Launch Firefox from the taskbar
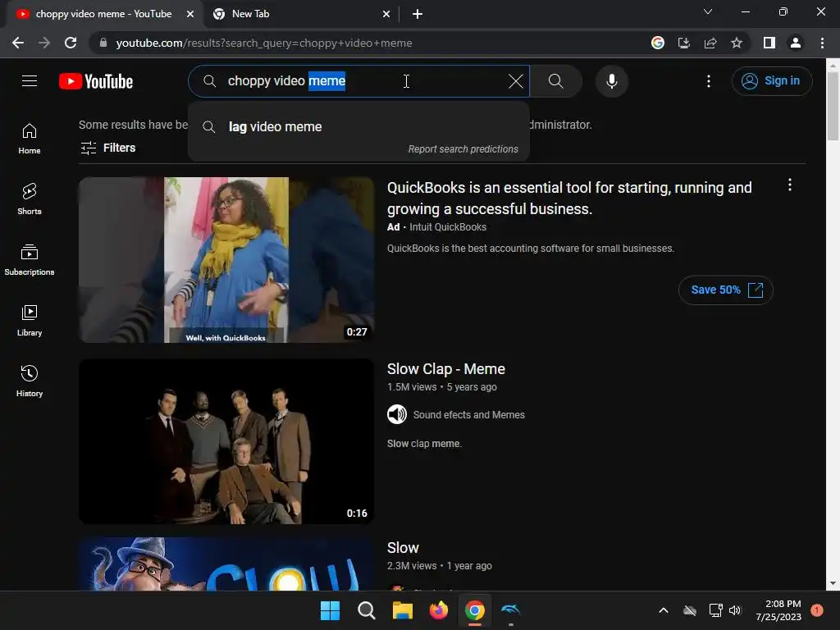This screenshot has width=840, height=630. pos(438,610)
